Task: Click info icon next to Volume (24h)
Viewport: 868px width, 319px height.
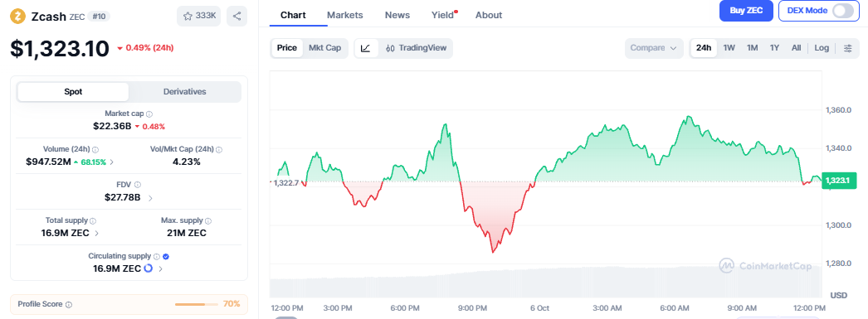Action: point(95,150)
